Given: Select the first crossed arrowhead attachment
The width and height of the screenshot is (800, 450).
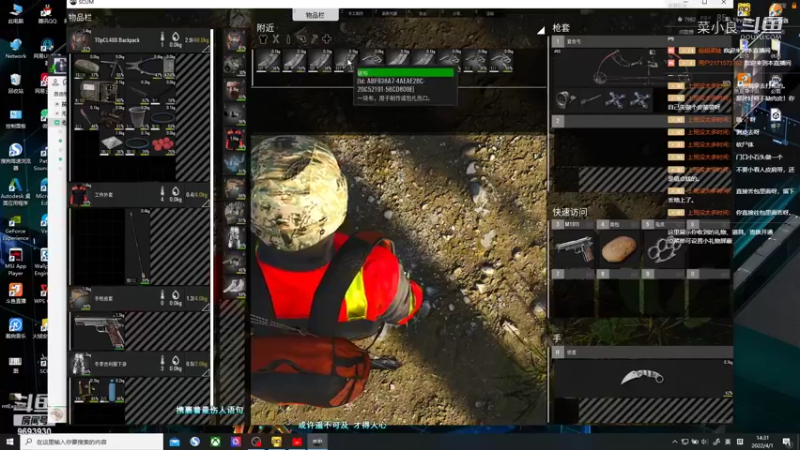Looking at the screenshot, I should pos(615,100).
